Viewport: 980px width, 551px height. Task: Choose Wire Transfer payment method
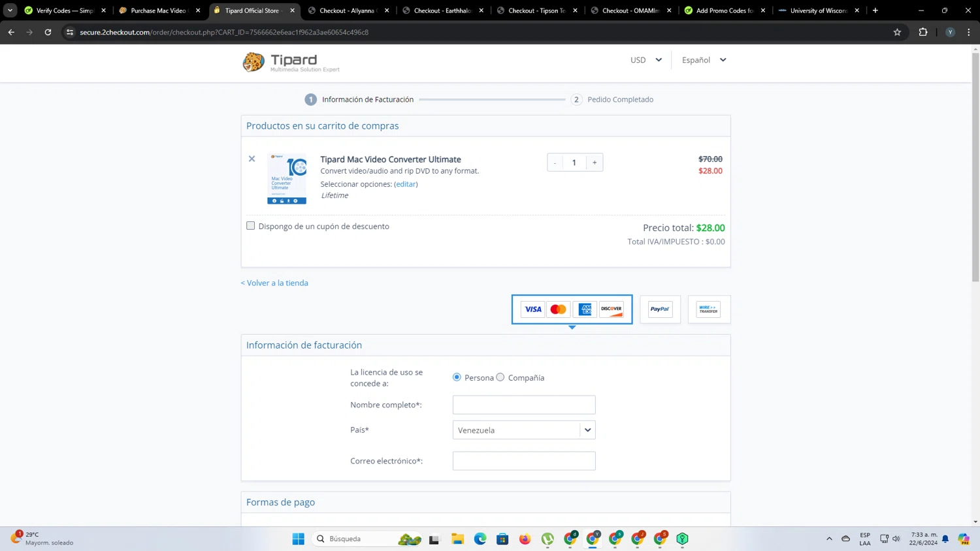709,309
